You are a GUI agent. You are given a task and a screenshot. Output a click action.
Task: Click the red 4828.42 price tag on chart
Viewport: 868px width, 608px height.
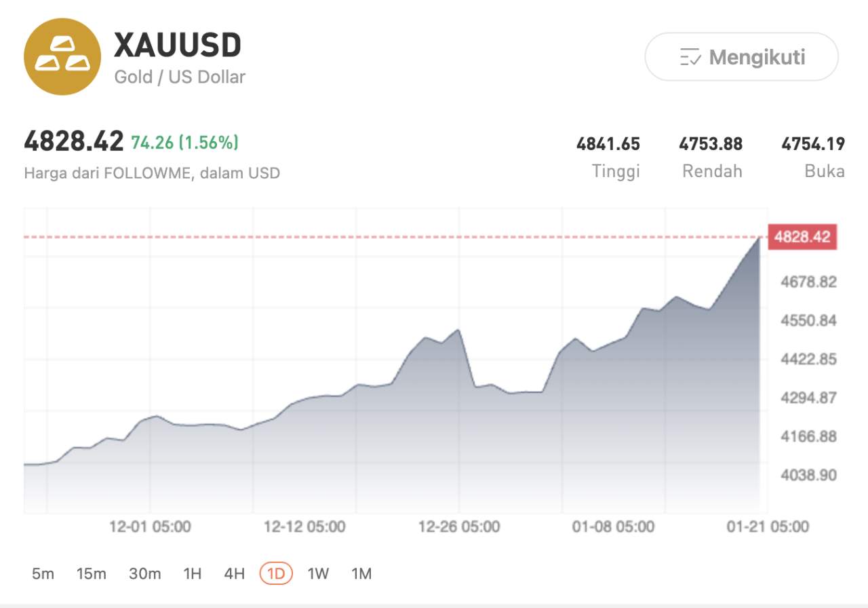[x=803, y=237]
